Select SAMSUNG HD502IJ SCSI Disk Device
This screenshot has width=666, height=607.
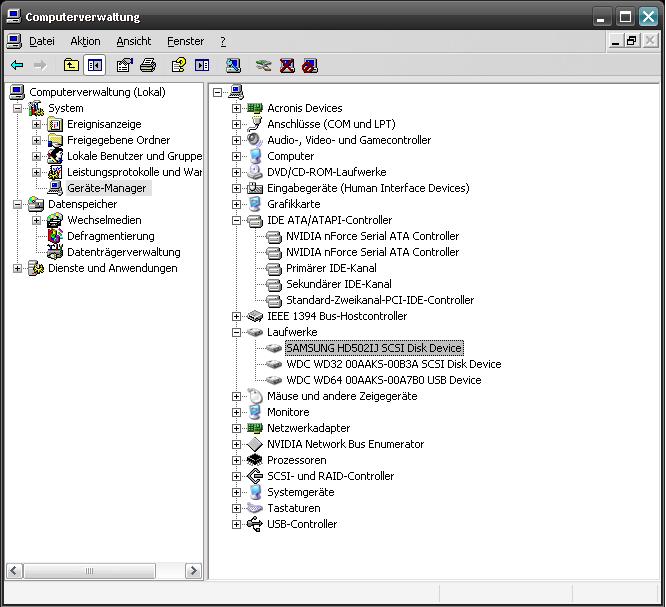[x=374, y=348]
